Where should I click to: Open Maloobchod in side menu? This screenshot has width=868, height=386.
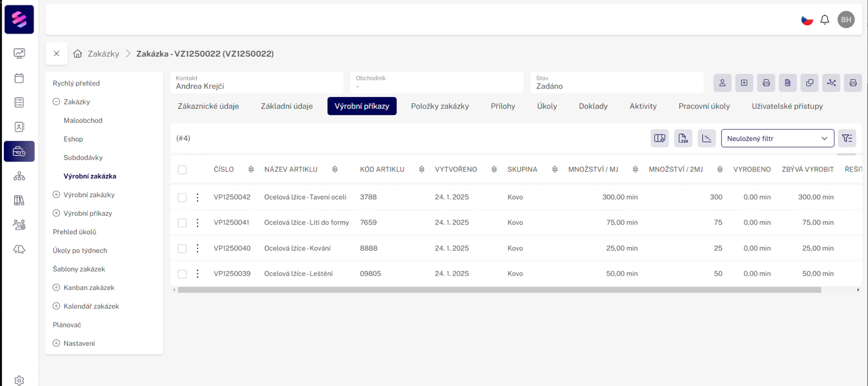[x=83, y=120]
